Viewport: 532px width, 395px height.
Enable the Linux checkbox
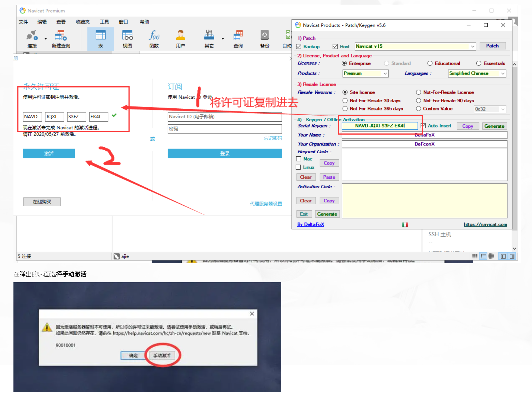pos(298,167)
